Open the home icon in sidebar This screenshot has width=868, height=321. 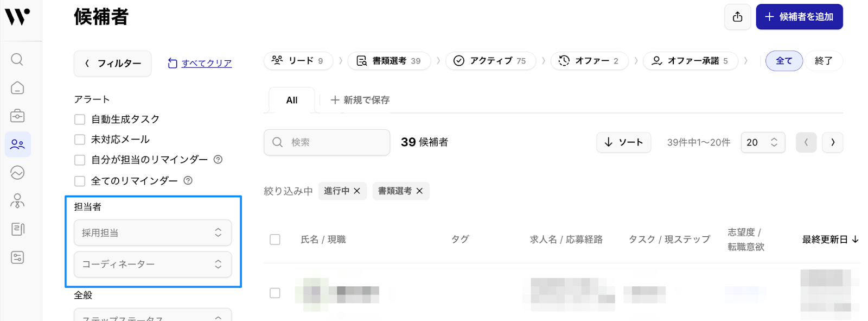(x=17, y=88)
